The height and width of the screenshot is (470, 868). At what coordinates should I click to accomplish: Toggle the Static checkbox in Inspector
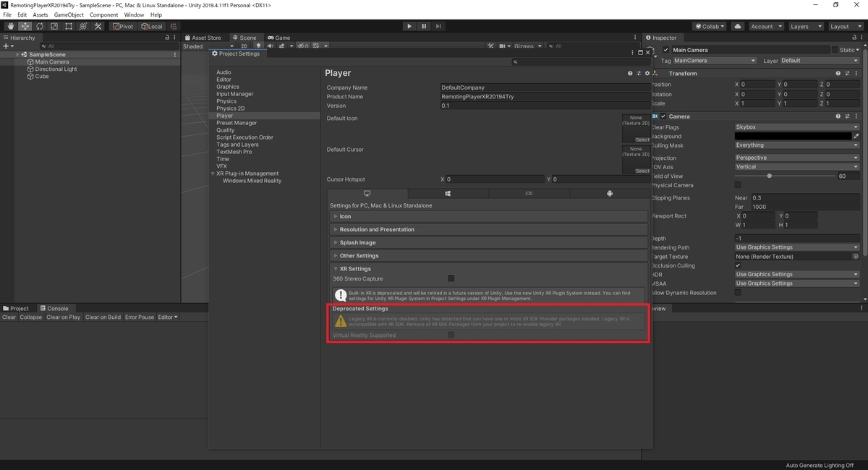coord(835,50)
